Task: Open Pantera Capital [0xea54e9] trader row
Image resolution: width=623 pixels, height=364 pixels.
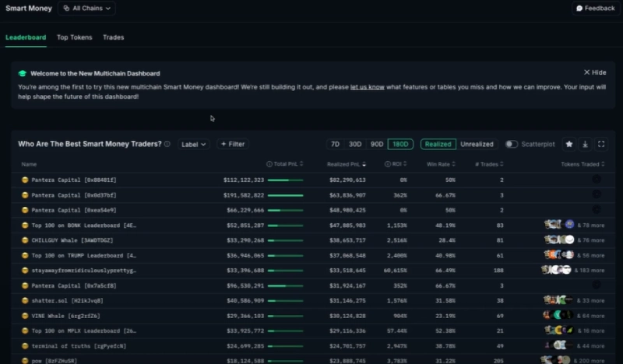Action: [x=313, y=210]
